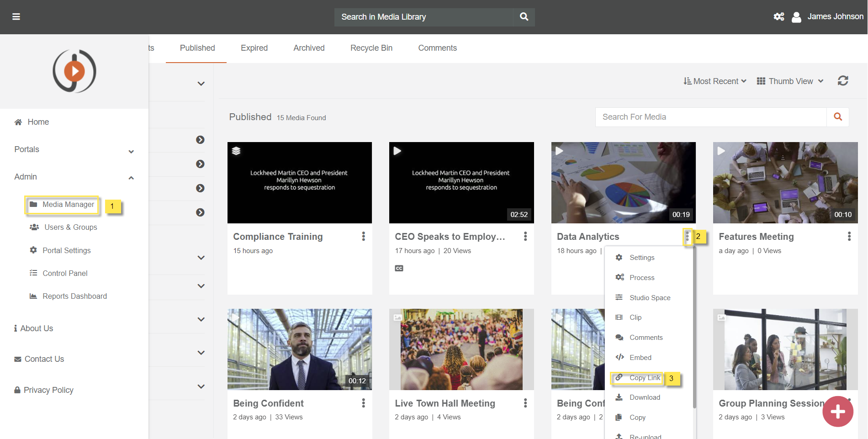Switch to the Archived tab
The image size is (868, 439).
pyautogui.click(x=309, y=48)
